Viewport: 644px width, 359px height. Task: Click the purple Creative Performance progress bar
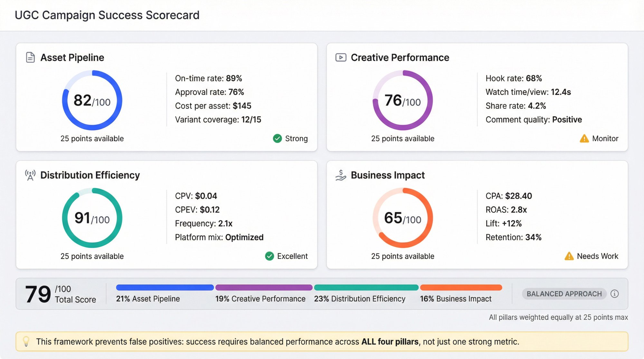[263, 287]
